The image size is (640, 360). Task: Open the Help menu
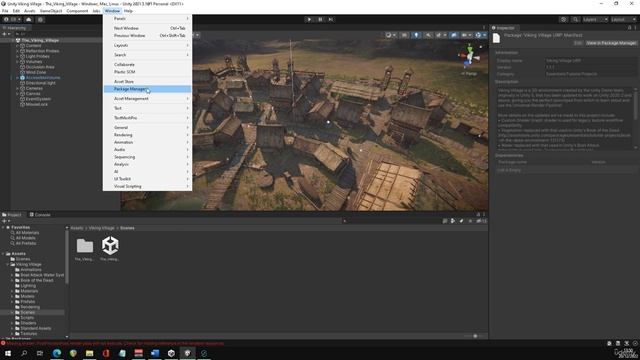128,11
